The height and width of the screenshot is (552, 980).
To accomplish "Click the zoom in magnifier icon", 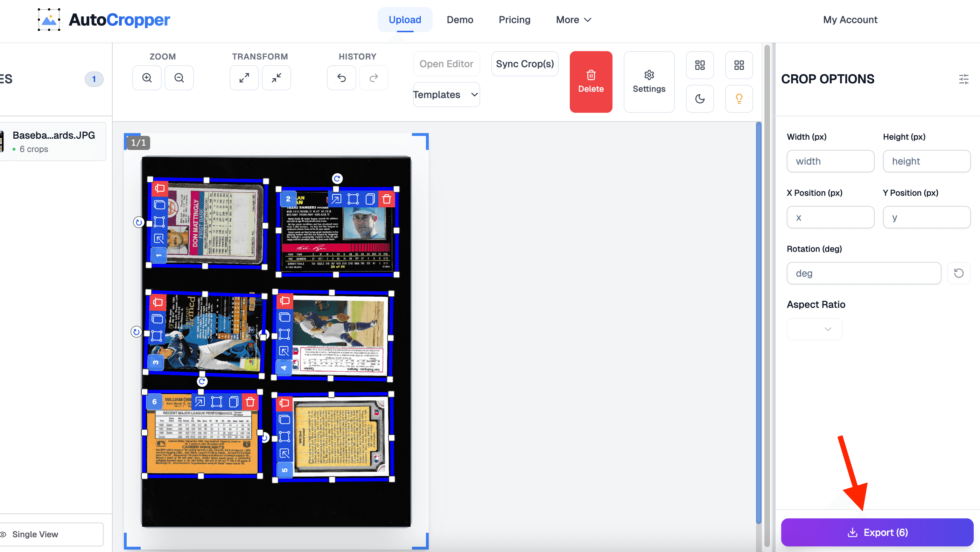I will click(147, 78).
